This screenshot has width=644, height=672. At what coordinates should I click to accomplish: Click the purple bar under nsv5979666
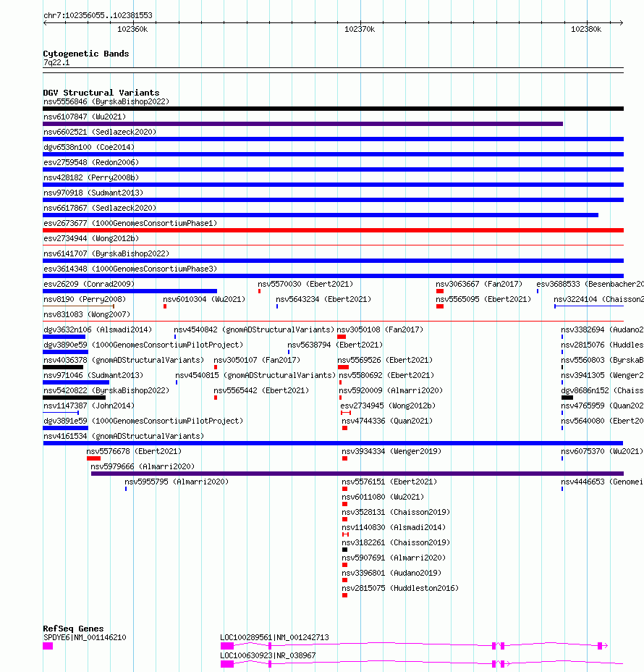(x=357, y=474)
